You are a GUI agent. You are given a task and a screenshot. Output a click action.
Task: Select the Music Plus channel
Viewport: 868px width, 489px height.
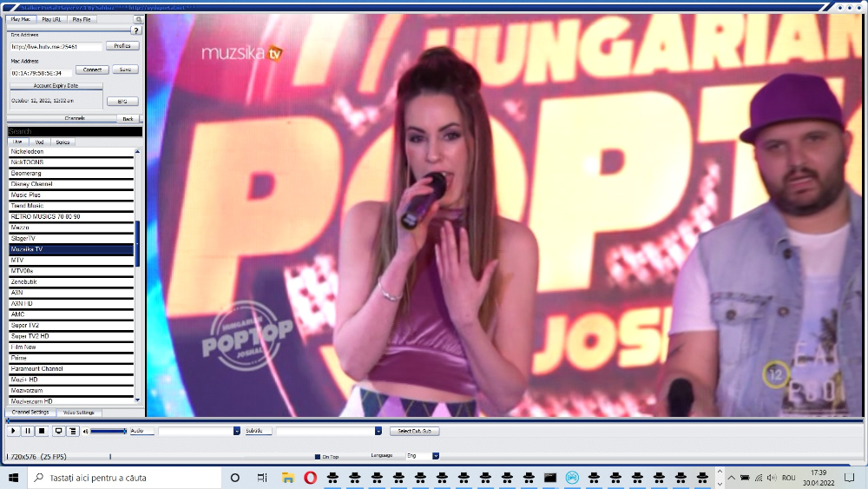point(71,195)
